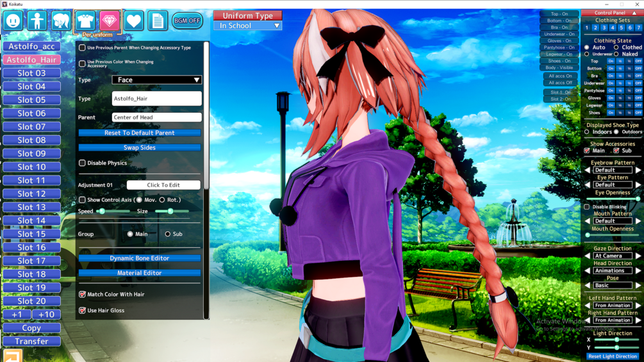644x362 pixels.
Task: Click Swap Sides button
Action: point(140,148)
